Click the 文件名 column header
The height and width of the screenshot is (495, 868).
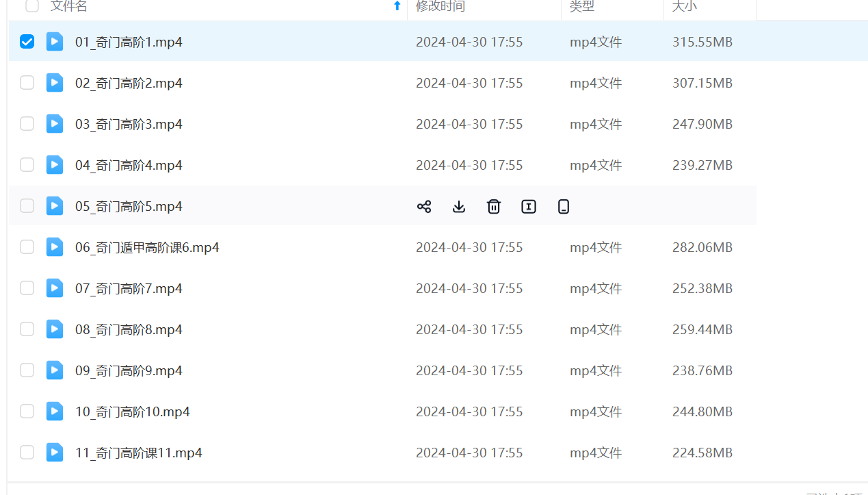pos(69,6)
